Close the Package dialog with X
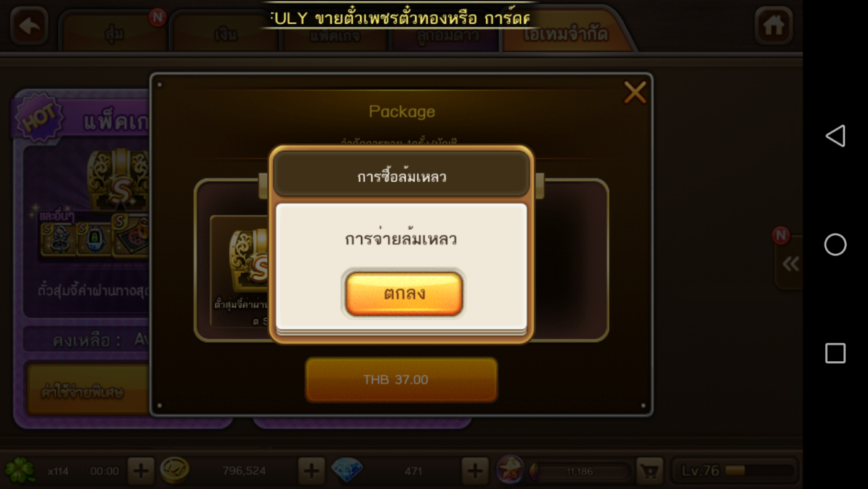 click(635, 93)
